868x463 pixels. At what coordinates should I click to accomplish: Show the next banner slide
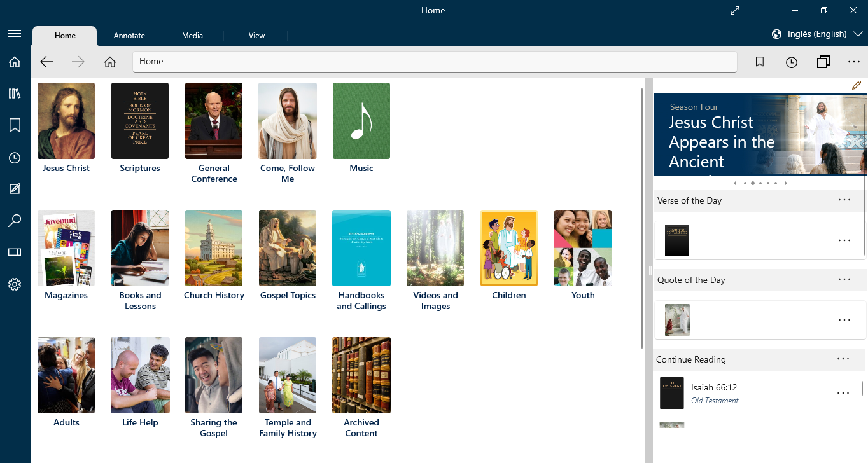click(x=785, y=183)
